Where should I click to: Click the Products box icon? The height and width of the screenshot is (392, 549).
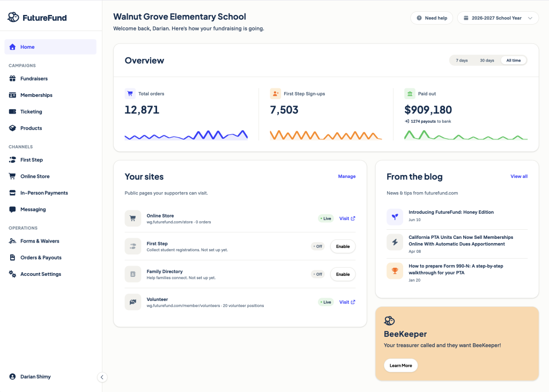pos(13,128)
